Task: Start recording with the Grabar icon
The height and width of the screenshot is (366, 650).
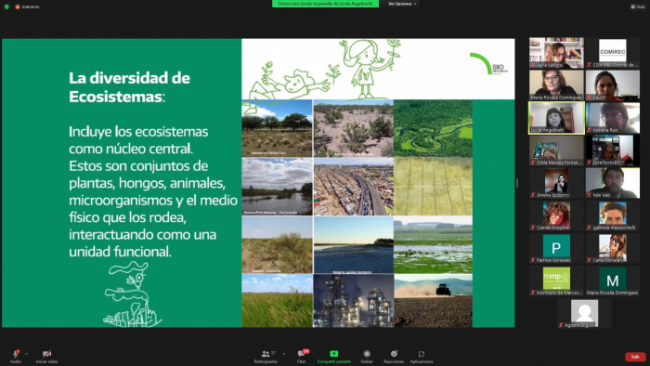Action: 366,354
